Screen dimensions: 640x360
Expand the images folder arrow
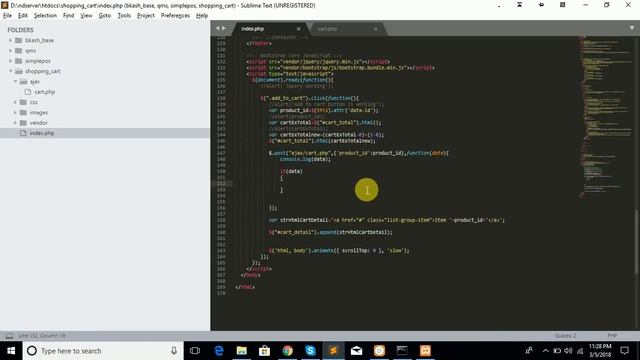click(16, 112)
